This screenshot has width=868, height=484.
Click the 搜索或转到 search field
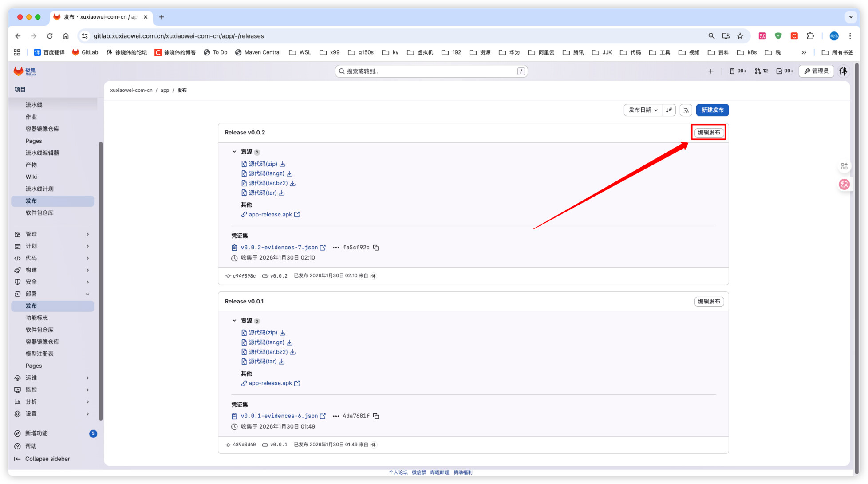point(430,71)
